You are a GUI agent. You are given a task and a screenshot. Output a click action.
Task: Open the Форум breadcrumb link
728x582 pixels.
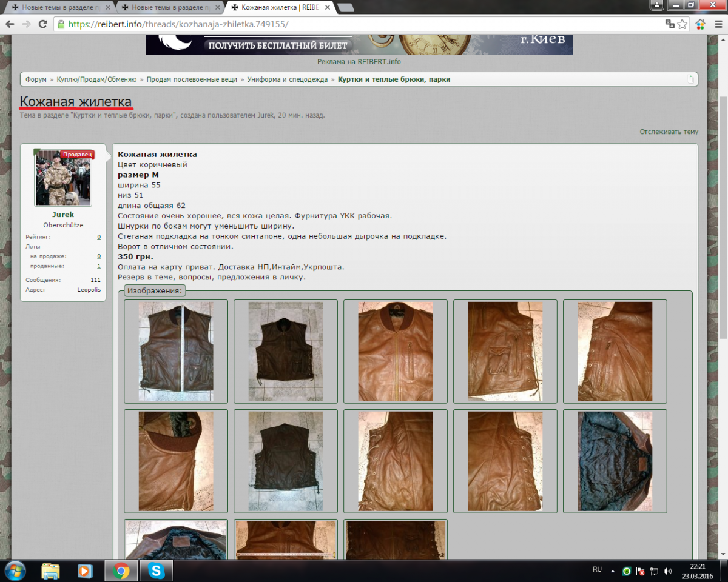[36, 79]
